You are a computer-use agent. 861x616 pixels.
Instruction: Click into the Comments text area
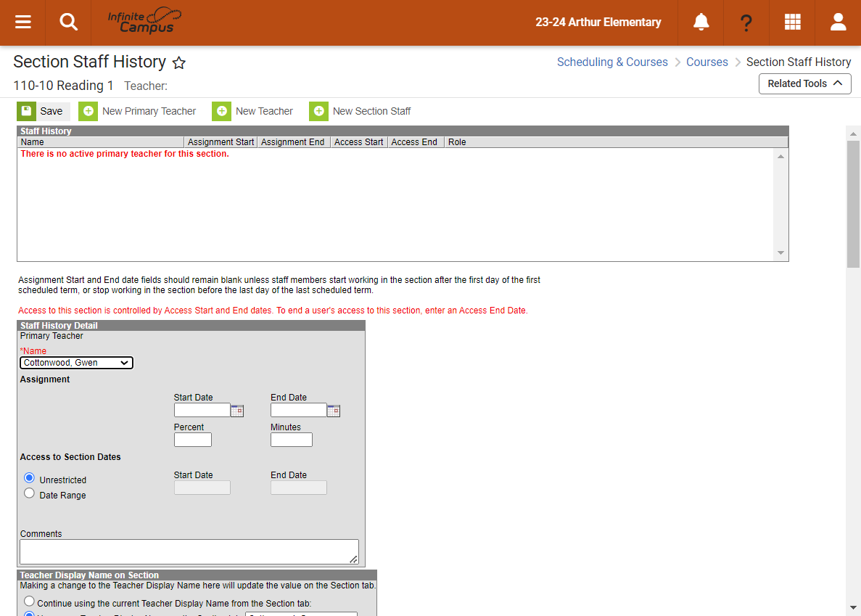point(189,551)
